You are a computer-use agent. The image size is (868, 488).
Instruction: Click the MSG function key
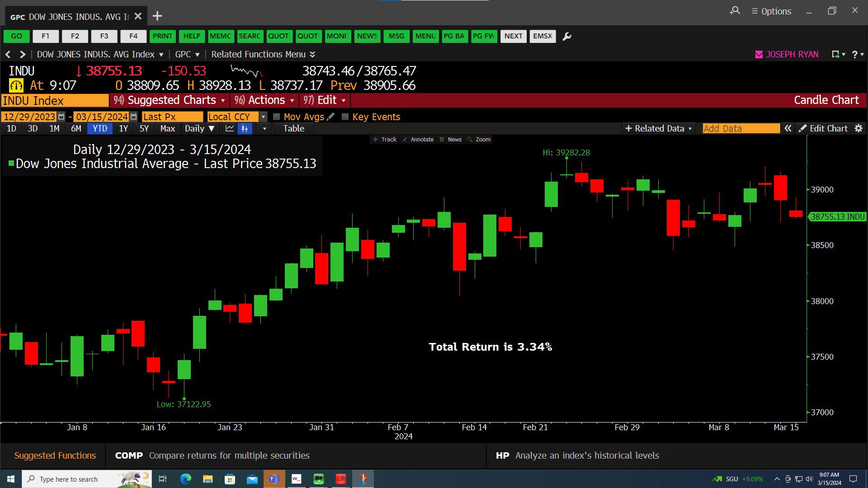(x=396, y=36)
